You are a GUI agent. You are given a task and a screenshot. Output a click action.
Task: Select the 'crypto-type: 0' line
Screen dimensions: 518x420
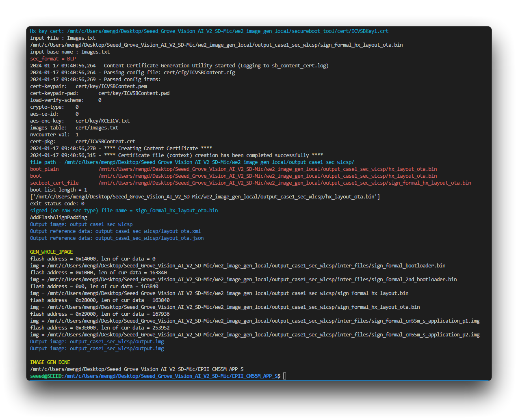click(54, 107)
